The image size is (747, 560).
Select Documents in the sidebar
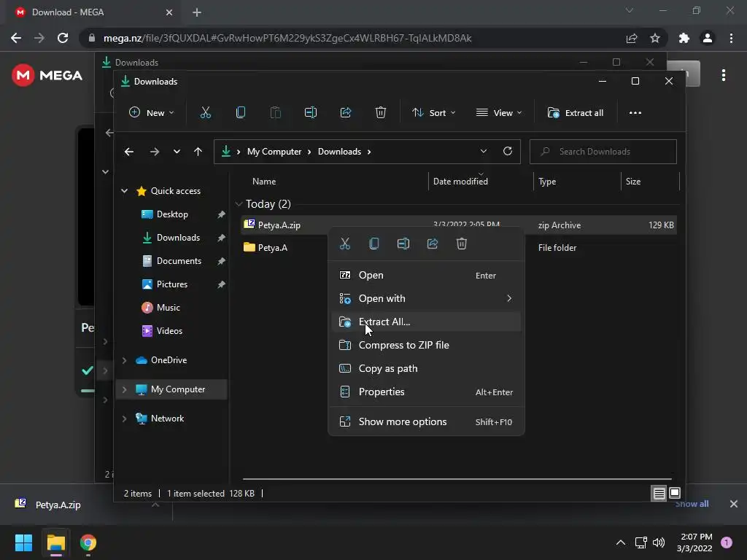[x=179, y=261]
